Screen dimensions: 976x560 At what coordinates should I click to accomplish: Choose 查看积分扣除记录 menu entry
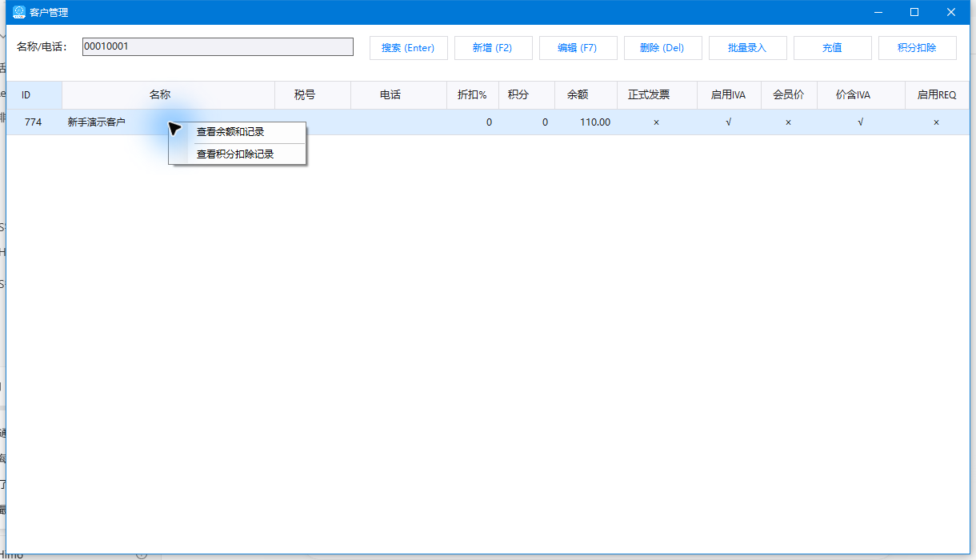[238, 154]
